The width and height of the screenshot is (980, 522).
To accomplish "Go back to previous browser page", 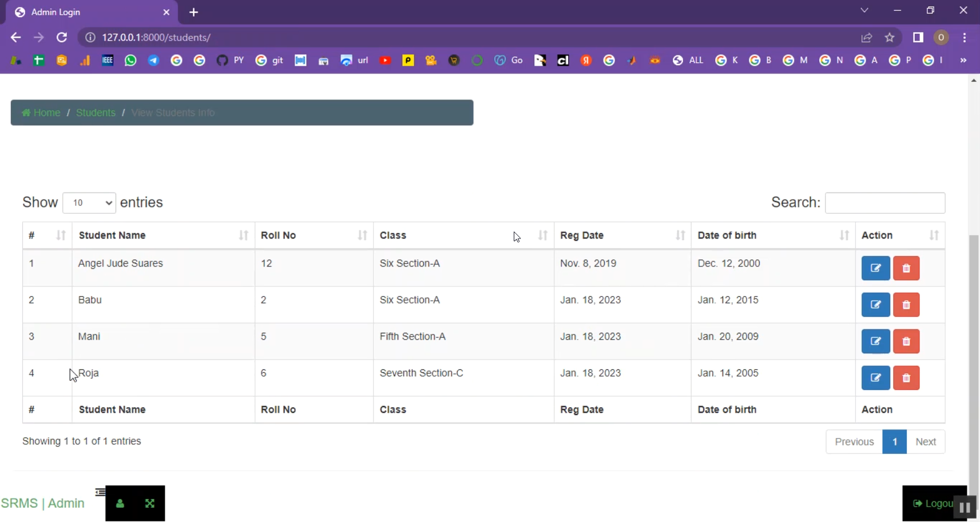I will tap(15, 37).
